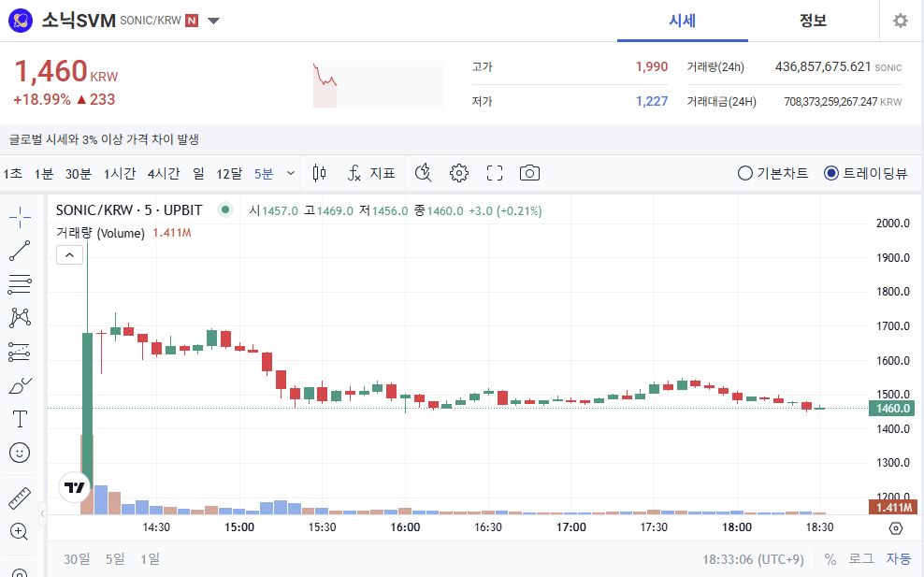Click the % percentage scale control
The height and width of the screenshot is (577, 924).
coord(829,558)
